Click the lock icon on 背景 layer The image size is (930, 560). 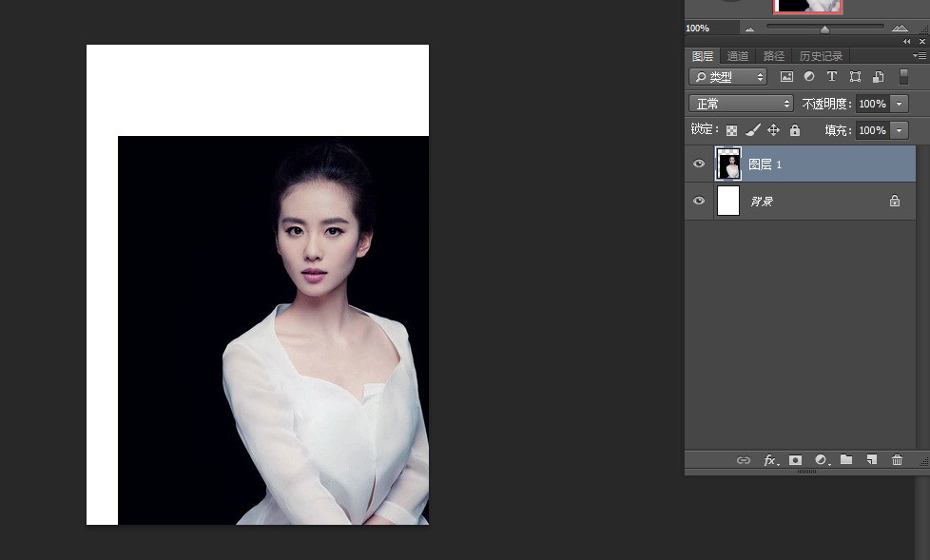tap(895, 202)
